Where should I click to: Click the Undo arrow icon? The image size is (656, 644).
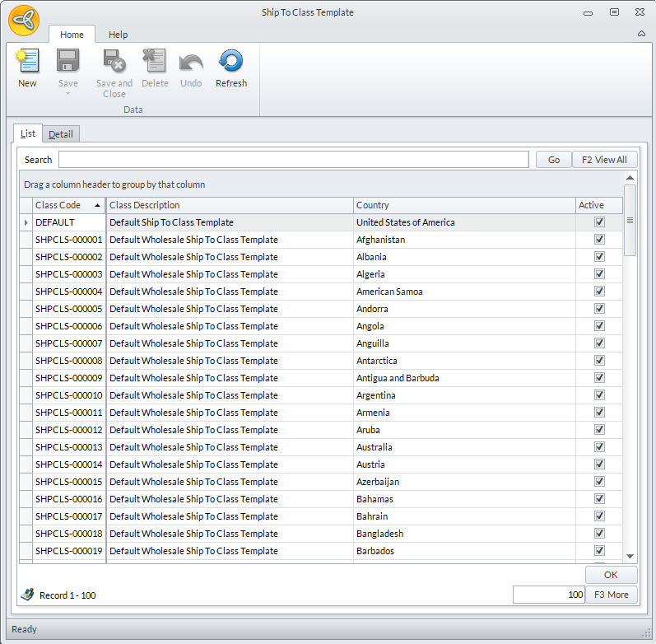pos(191,62)
